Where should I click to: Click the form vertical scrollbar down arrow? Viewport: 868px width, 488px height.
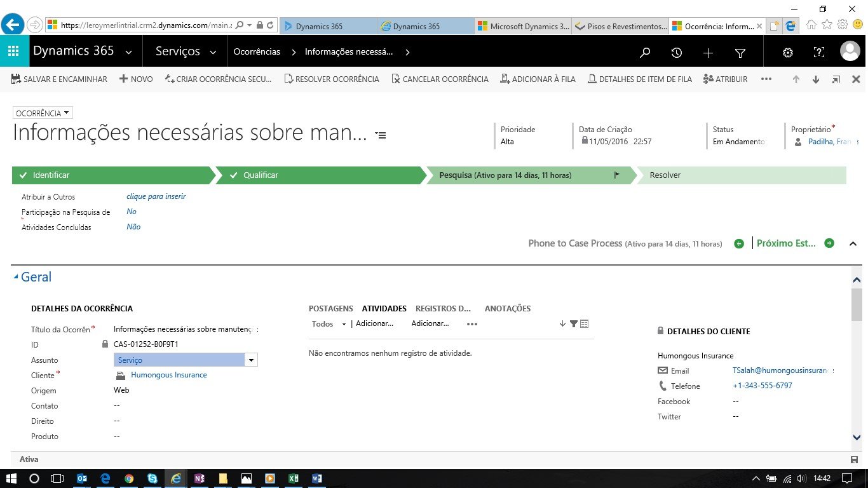point(857,437)
